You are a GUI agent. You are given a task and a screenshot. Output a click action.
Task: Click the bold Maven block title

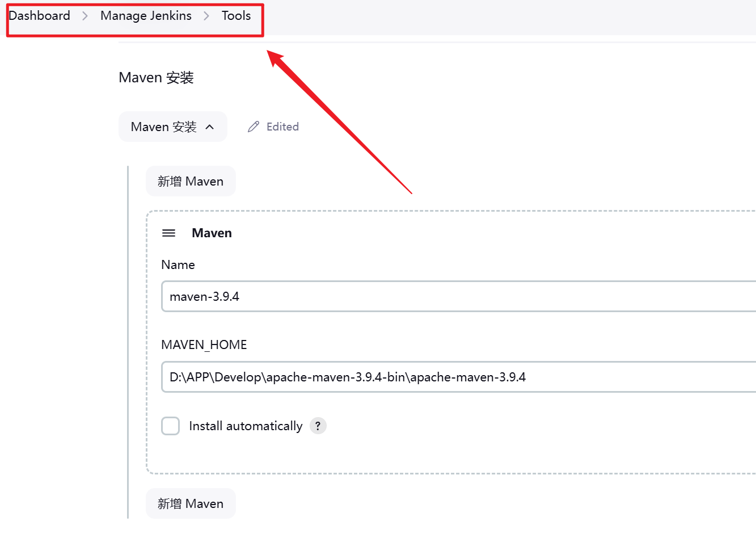212,233
